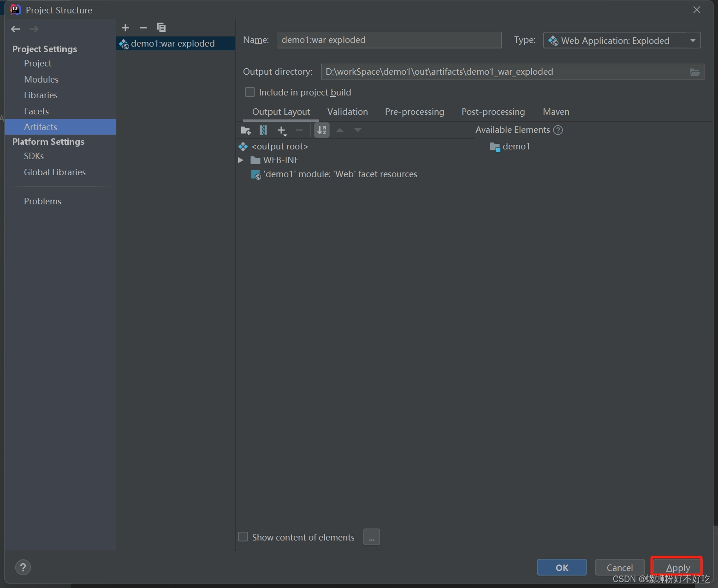This screenshot has height=588, width=718.
Task: Create a directory in the output layout
Action: coord(246,131)
